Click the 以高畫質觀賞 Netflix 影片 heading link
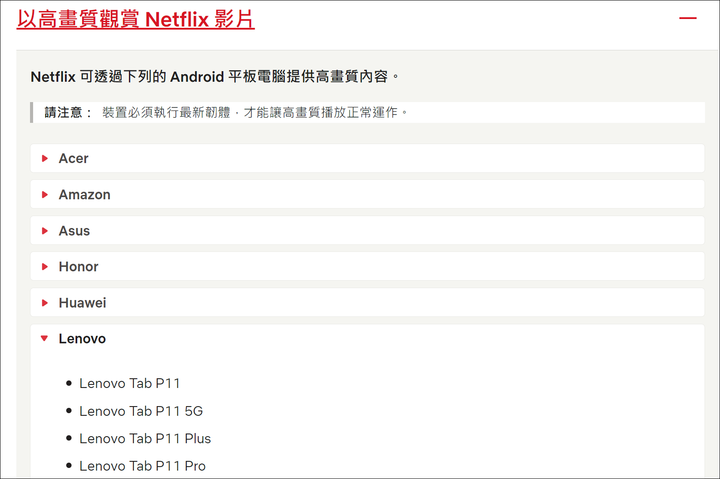The image size is (720, 479). 135,20
